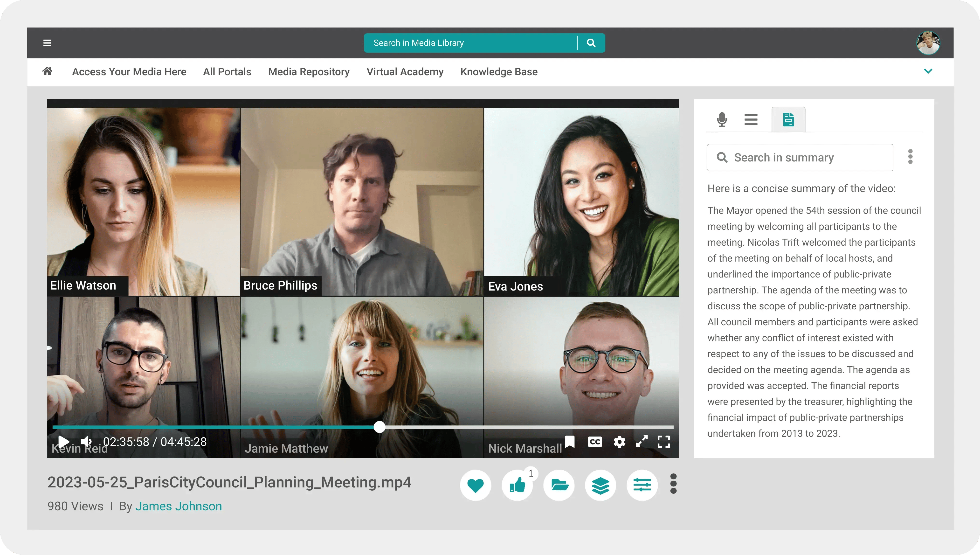980x555 pixels.
Task: Click the video title ParisCityCouncil_Planning_Meeting.mp4
Action: [229, 482]
